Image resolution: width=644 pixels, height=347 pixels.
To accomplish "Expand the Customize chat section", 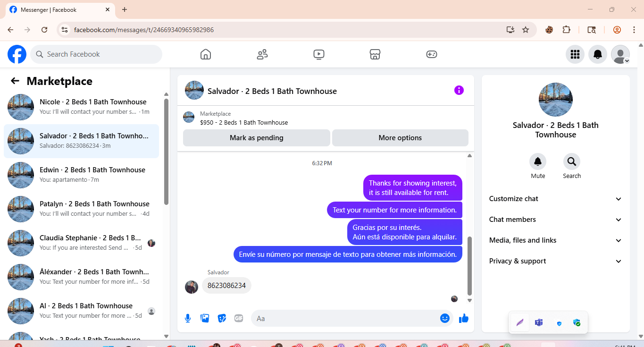I will [556, 199].
